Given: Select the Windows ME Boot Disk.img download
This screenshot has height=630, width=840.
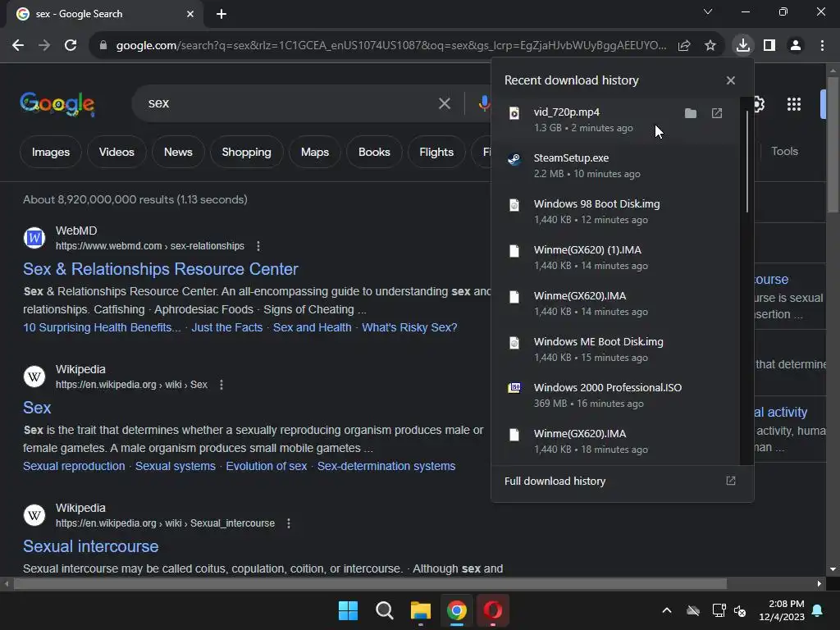Looking at the screenshot, I should (616, 349).
